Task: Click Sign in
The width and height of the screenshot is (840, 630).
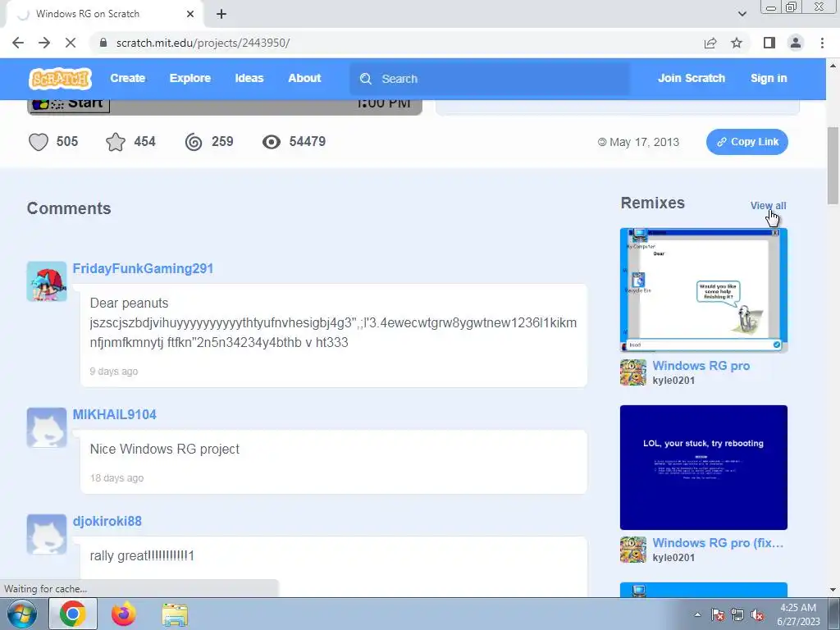Action: click(x=768, y=78)
